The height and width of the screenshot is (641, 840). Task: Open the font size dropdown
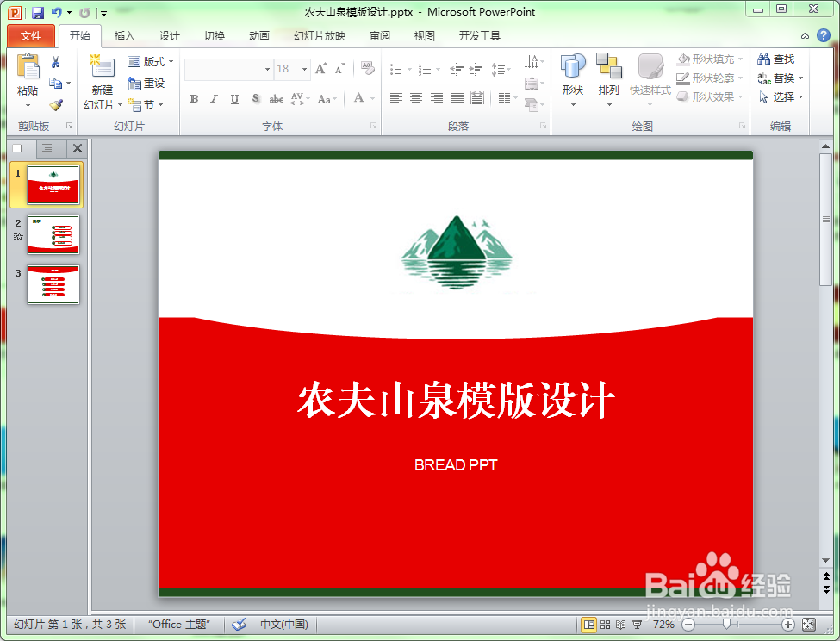click(304, 69)
